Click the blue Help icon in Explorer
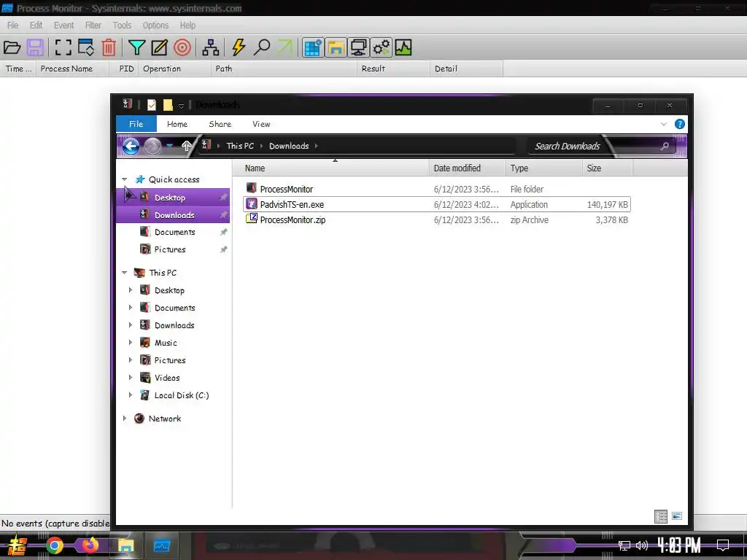 click(680, 124)
